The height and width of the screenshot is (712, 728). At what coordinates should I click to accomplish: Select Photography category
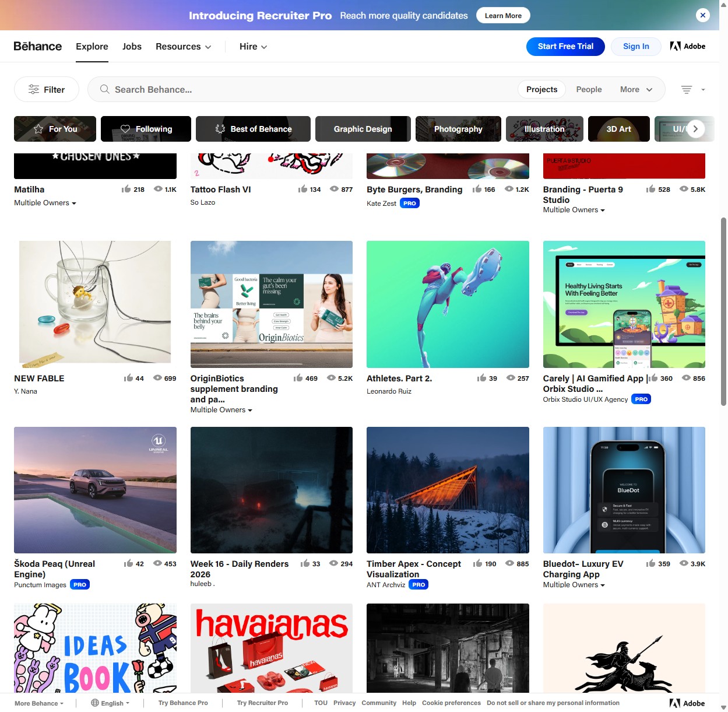[458, 129]
